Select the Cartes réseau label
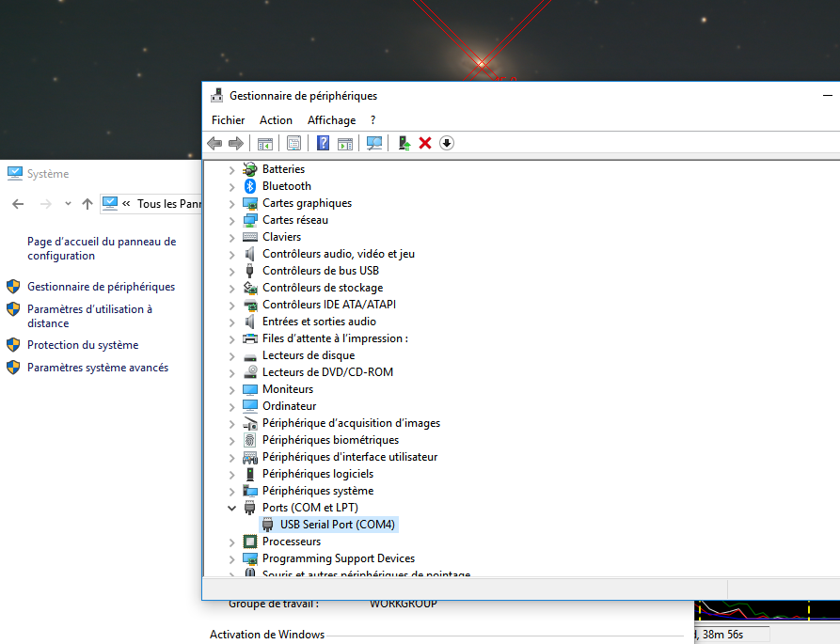 pos(295,220)
